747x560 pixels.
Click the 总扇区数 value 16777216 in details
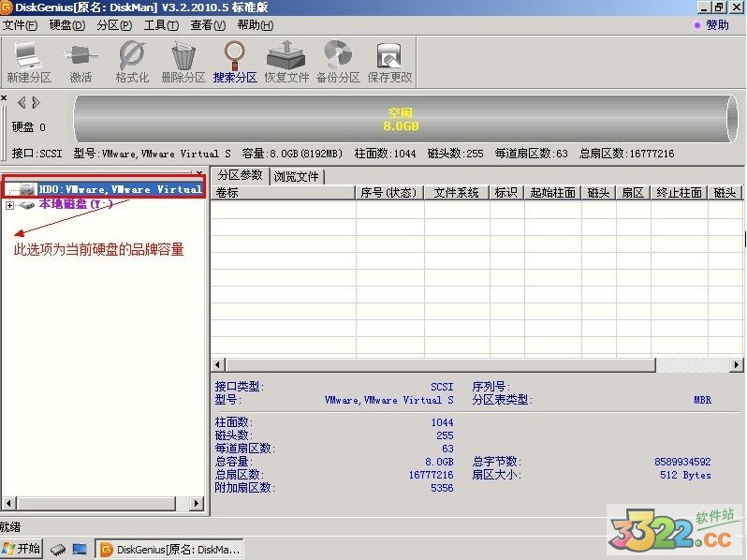coord(431,475)
